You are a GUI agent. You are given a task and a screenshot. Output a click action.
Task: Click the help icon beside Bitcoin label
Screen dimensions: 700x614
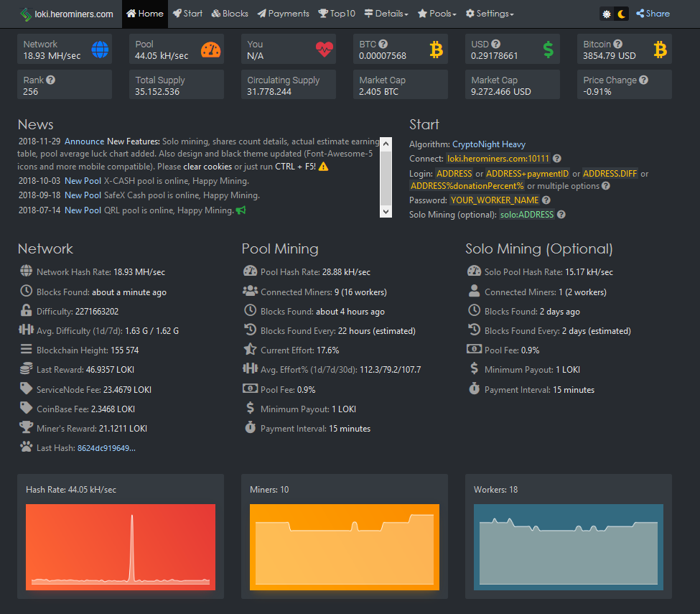click(618, 45)
